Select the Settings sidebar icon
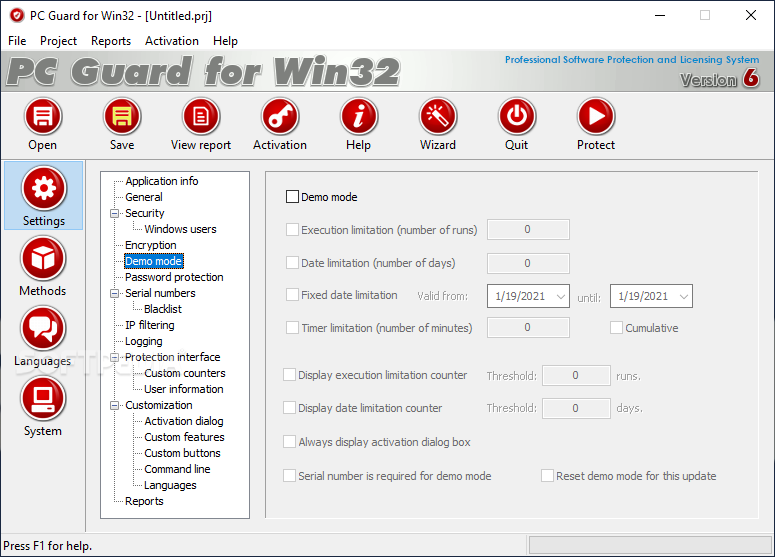Image resolution: width=775 pixels, height=557 pixels. point(43,189)
